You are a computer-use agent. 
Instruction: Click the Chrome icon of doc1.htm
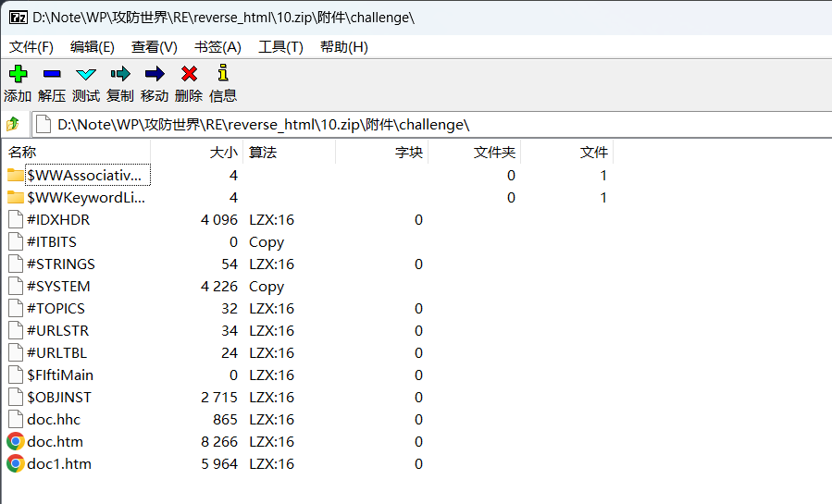16,463
